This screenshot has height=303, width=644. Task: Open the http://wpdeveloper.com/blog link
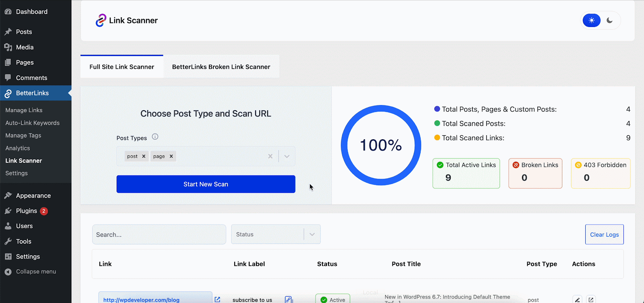pyautogui.click(x=141, y=300)
